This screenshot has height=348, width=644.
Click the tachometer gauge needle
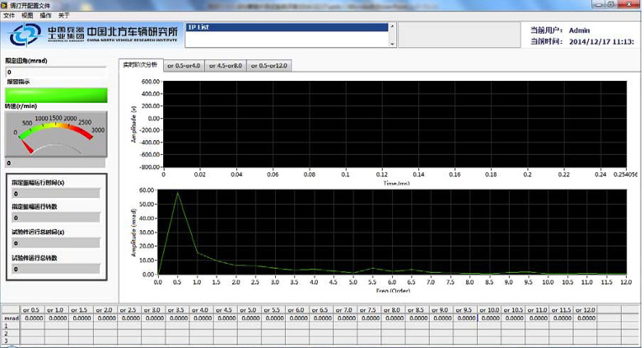(x=27, y=146)
